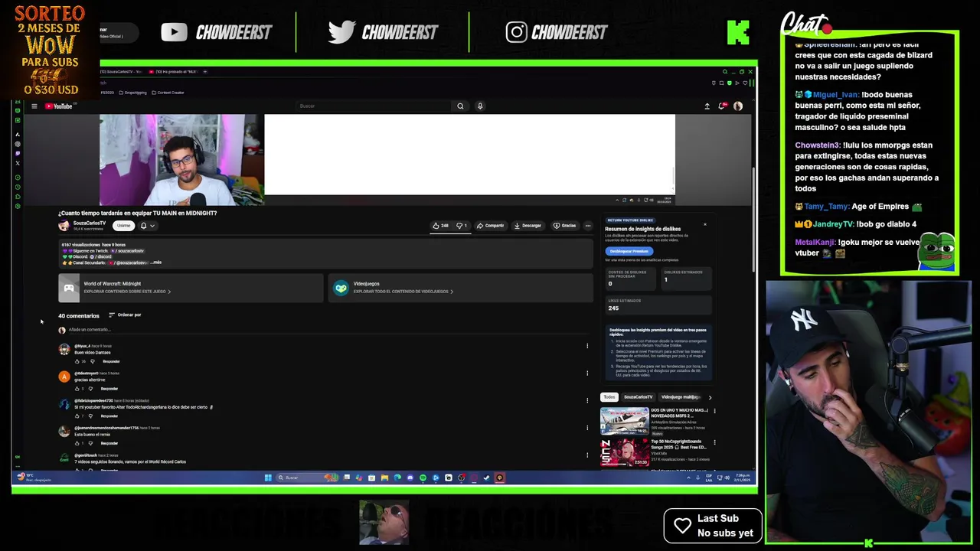
Task: Open World of Warcraft: Midnight game card
Action: click(191, 288)
